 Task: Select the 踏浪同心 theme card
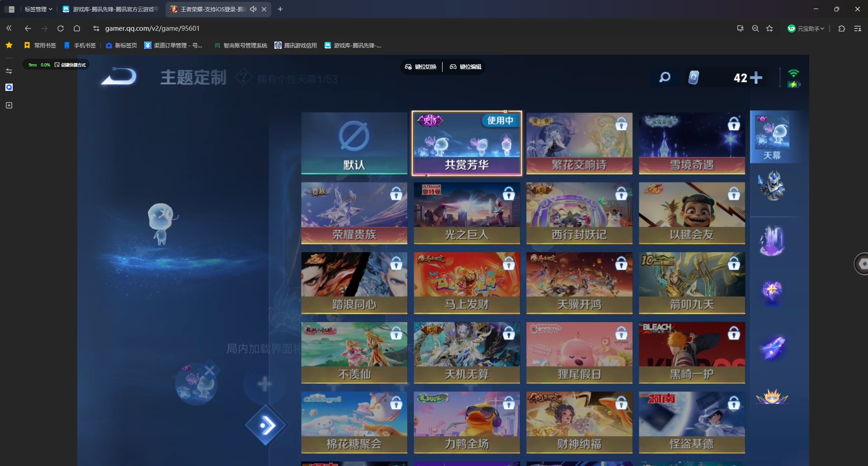[354, 283]
